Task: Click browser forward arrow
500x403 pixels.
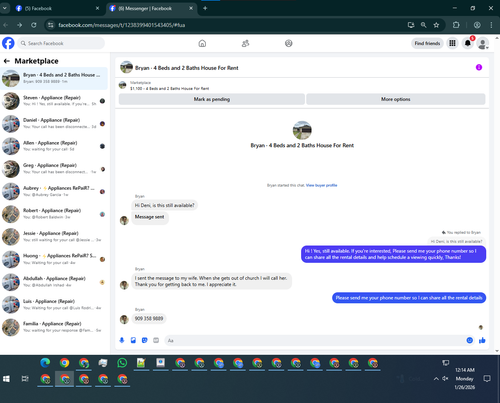Action: pyautogui.click(x=20, y=25)
